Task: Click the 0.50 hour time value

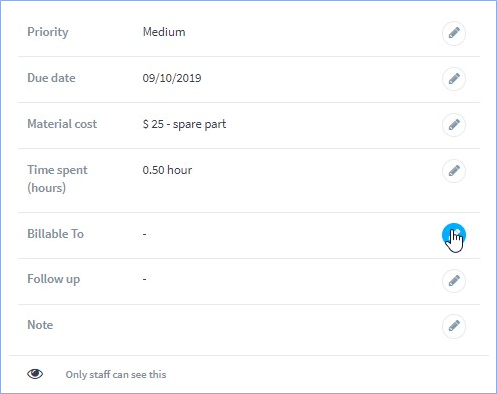Action: [x=167, y=170]
